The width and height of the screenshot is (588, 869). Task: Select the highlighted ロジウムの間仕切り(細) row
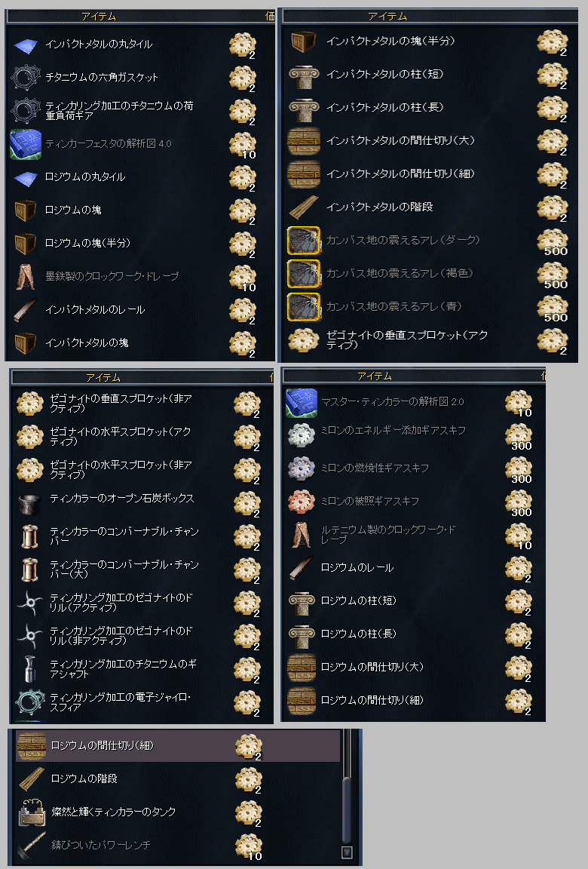coord(177,746)
